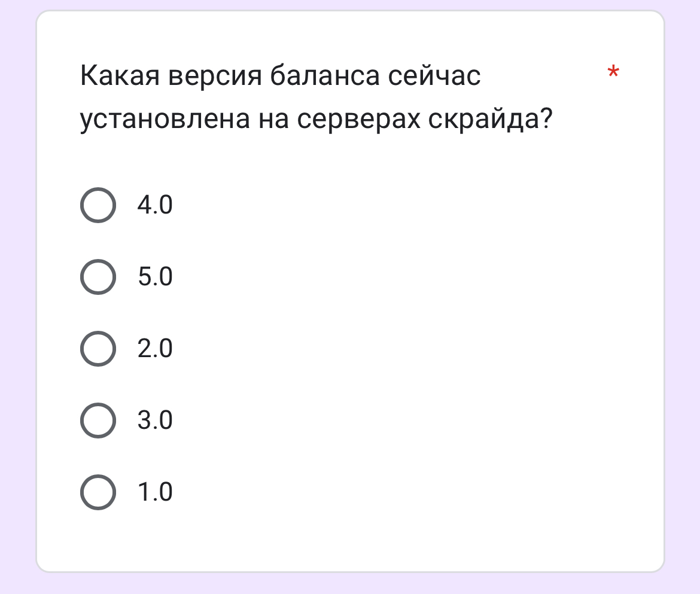Click the "3.0" answer label text

[x=155, y=421]
